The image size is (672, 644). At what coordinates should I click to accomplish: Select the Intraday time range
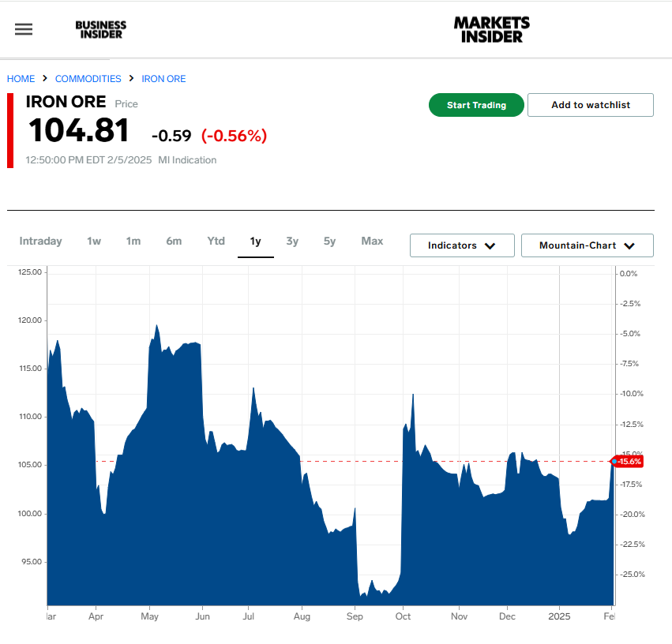point(40,241)
